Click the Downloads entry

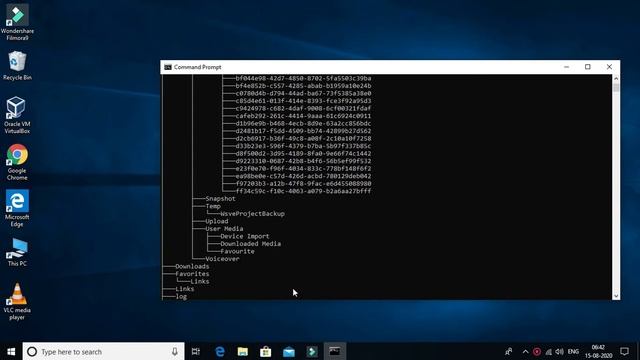[x=192, y=267]
